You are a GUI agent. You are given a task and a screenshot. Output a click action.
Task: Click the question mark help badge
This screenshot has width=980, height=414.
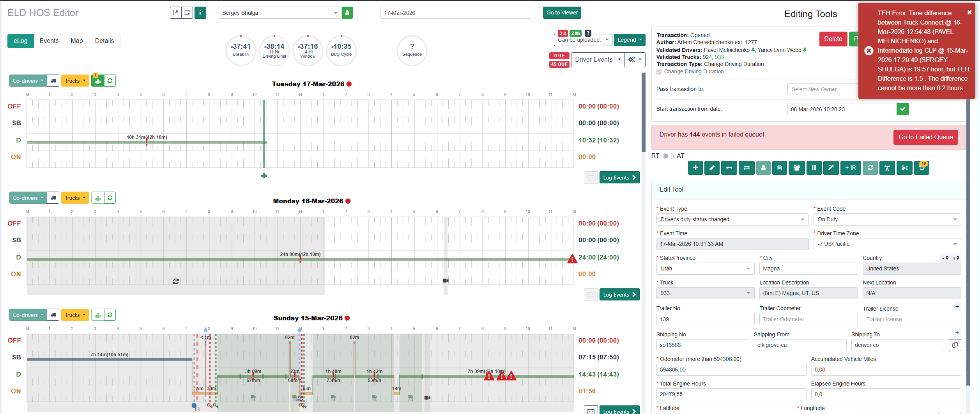tap(588, 33)
